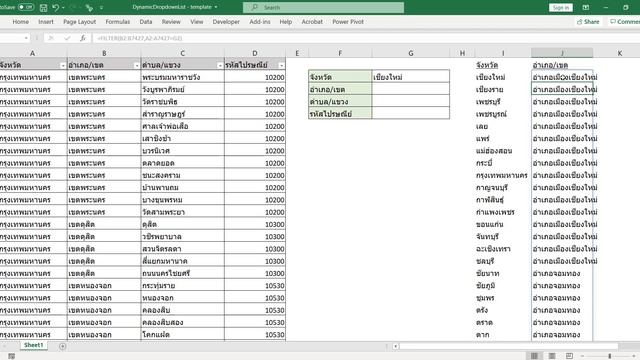The width and height of the screenshot is (640, 360).
Task: Open the Home ribbon tab
Action: pyautogui.click(x=20, y=22)
